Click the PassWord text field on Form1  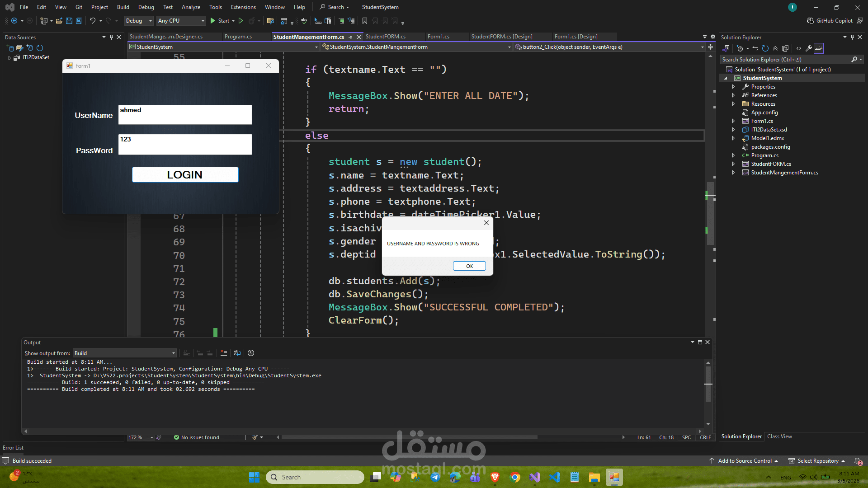[x=185, y=145]
